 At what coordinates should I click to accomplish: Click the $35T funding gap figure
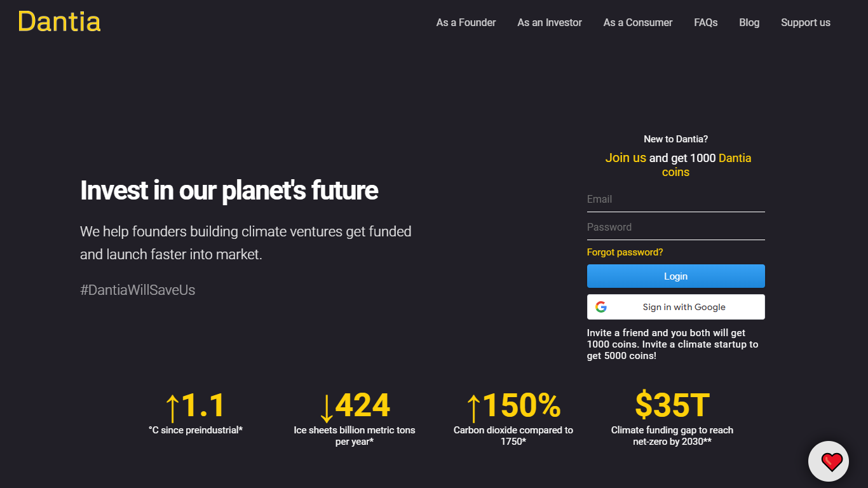pos(672,405)
